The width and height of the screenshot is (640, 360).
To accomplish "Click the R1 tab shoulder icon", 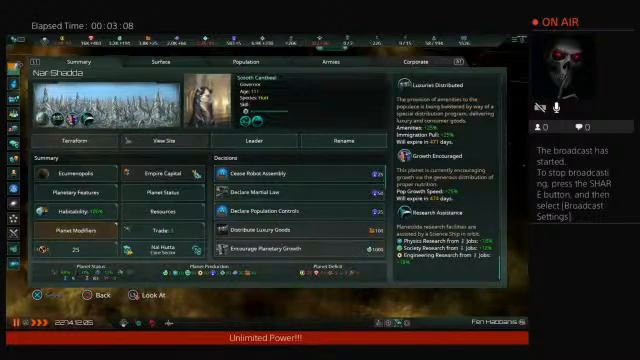I will [x=459, y=62].
